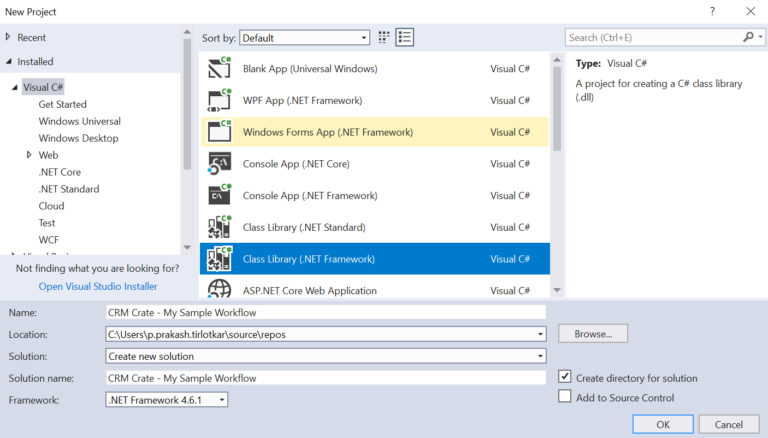768x438 pixels.
Task: Click the ASP.NET Core Web Application globe icon
Action: [219, 289]
